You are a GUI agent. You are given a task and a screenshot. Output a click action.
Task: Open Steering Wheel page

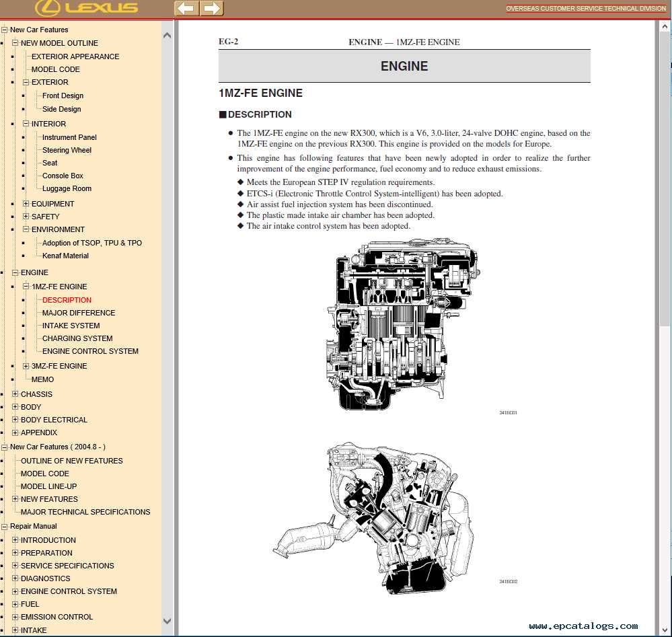[67, 151]
